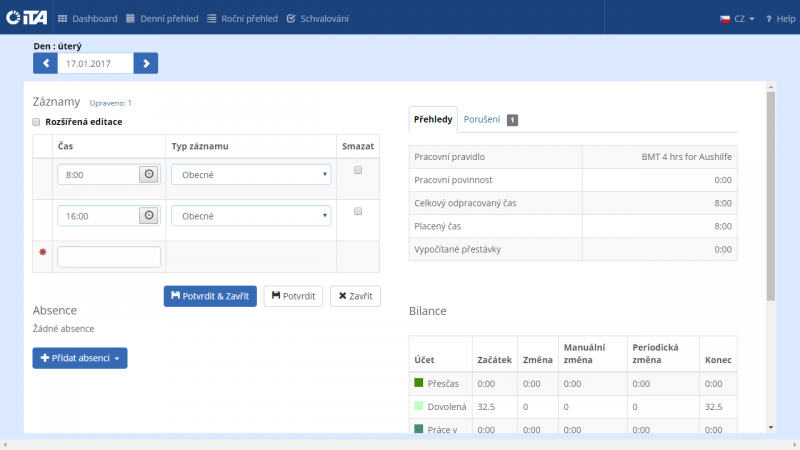Open Typ záznamu dropdown for 8:00 row
Viewport: 800px width, 450px height.
click(x=251, y=175)
